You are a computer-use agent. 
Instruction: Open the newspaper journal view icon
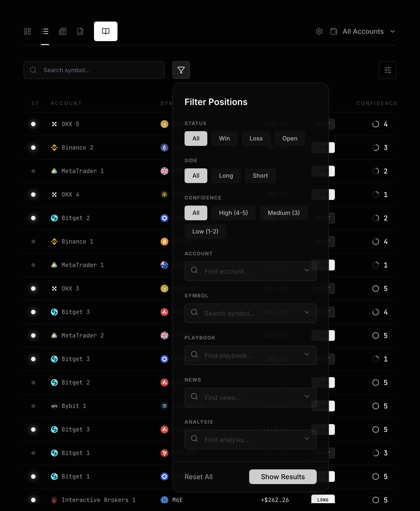[63, 31]
